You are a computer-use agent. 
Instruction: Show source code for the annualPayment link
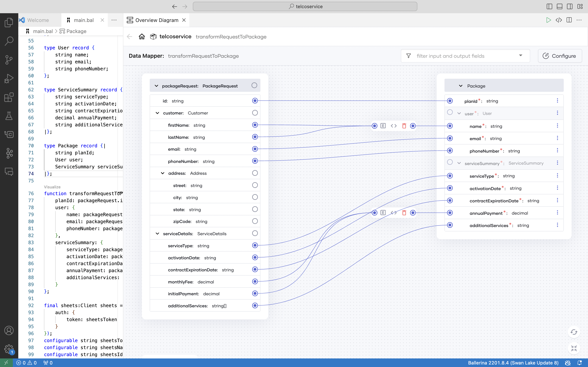coord(394,213)
